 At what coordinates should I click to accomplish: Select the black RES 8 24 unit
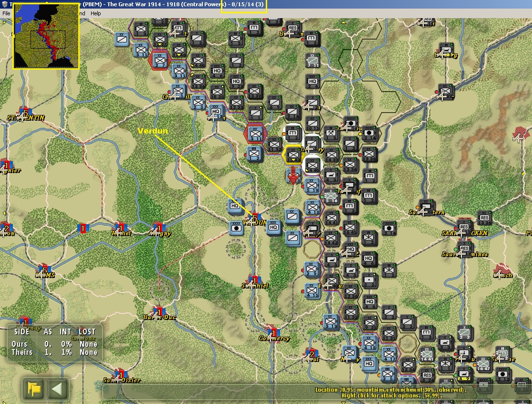pyautogui.click(x=427, y=375)
